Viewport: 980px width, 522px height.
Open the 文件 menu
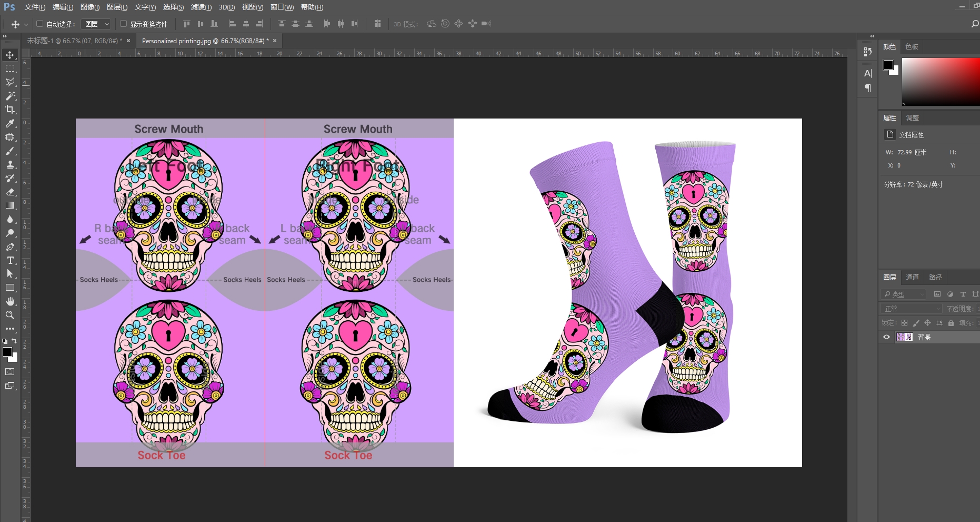tap(35, 7)
